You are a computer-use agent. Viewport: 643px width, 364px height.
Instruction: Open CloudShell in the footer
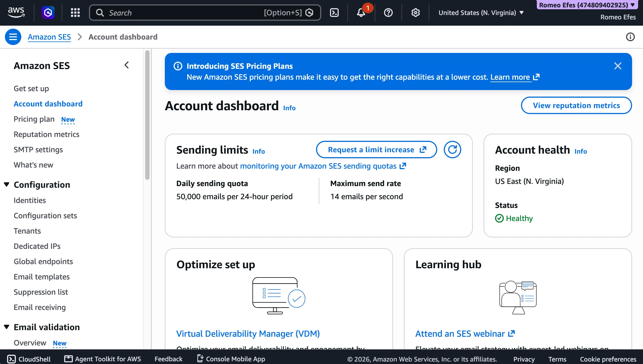29,359
